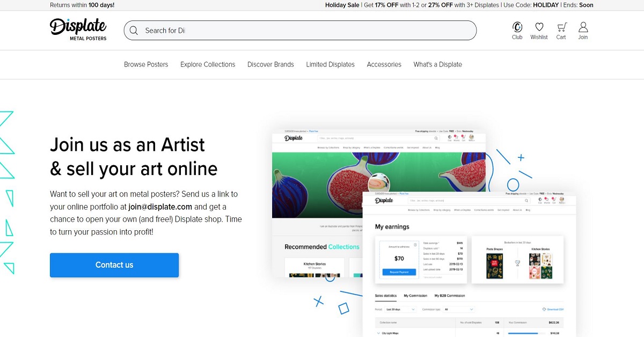Open Browse Posters menu
644x337 pixels.
pyautogui.click(x=146, y=64)
